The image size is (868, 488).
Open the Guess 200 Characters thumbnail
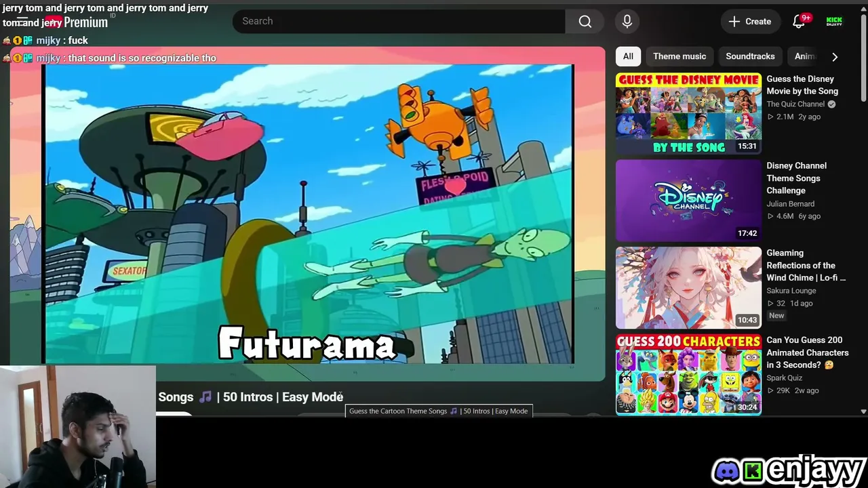click(x=688, y=374)
